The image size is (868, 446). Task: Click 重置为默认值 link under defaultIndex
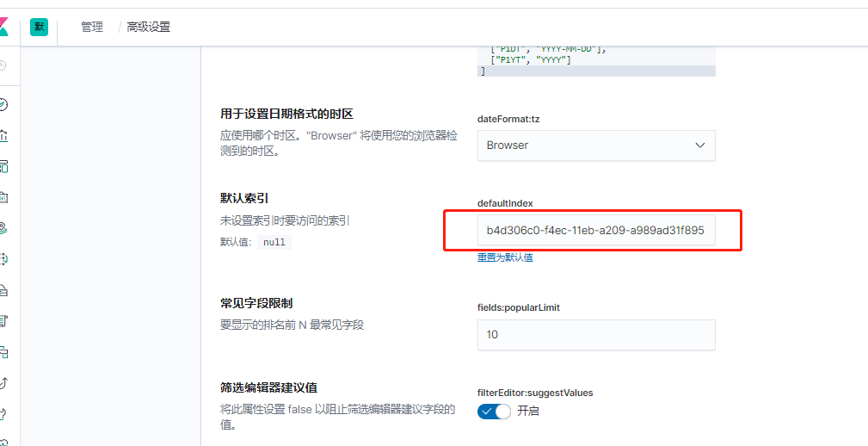click(505, 257)
